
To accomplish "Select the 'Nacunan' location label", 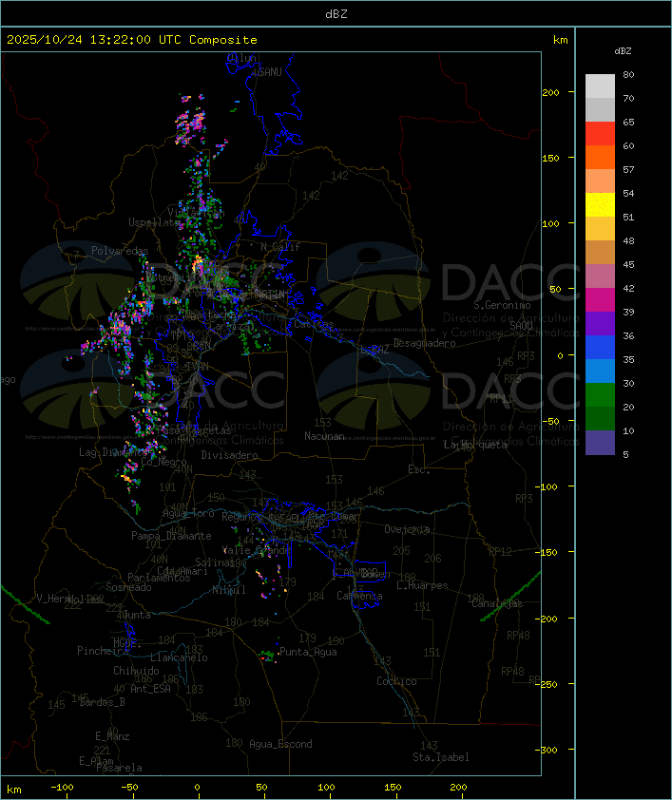I will pos(324,436).
